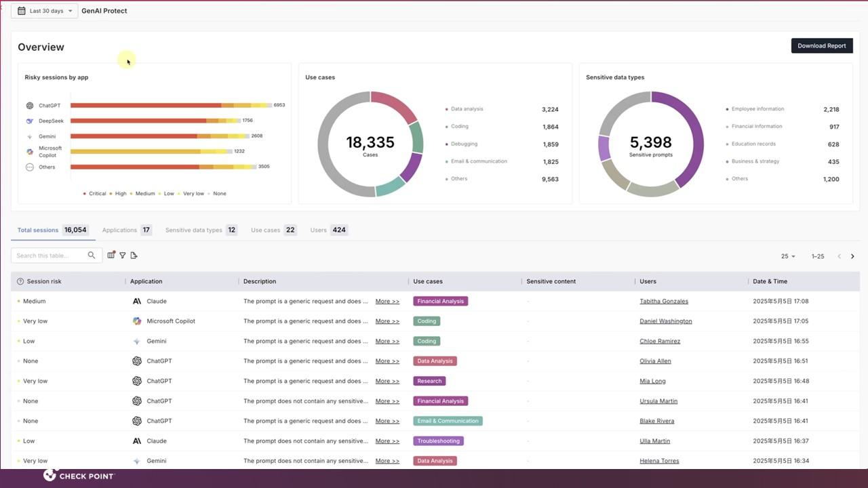The width and height of the screenshot is (868, 488).
Task: Click the Sensitive data types donut chart
Action: click(651, 144)
